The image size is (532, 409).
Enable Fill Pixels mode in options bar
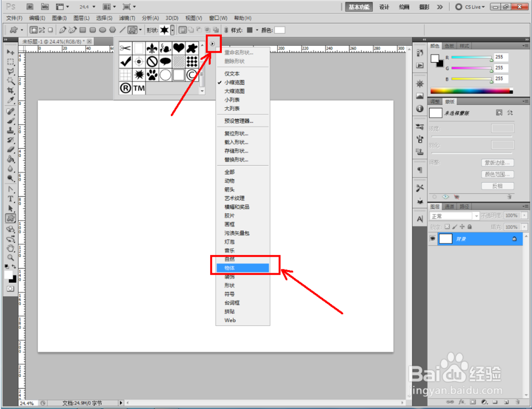point(50,30)
